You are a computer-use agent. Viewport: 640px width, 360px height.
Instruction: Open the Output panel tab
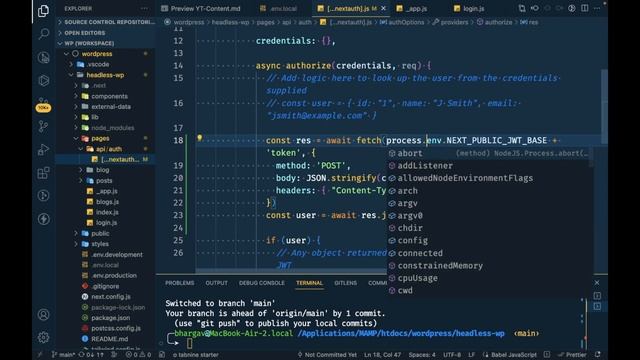coord(216,283)
